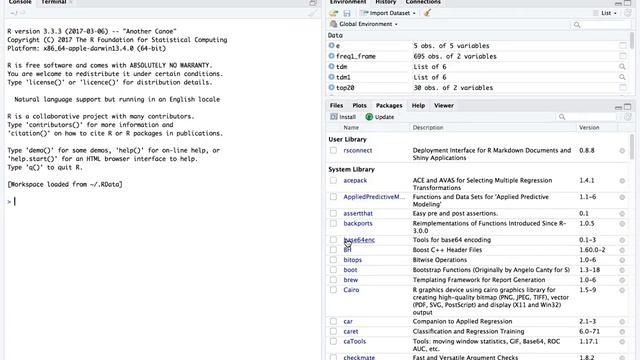Click the Update packages button

[x=380, y=117]
